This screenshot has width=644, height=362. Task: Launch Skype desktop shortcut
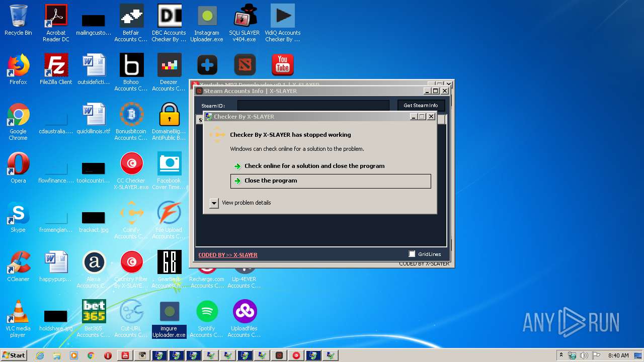click(18, 217)
